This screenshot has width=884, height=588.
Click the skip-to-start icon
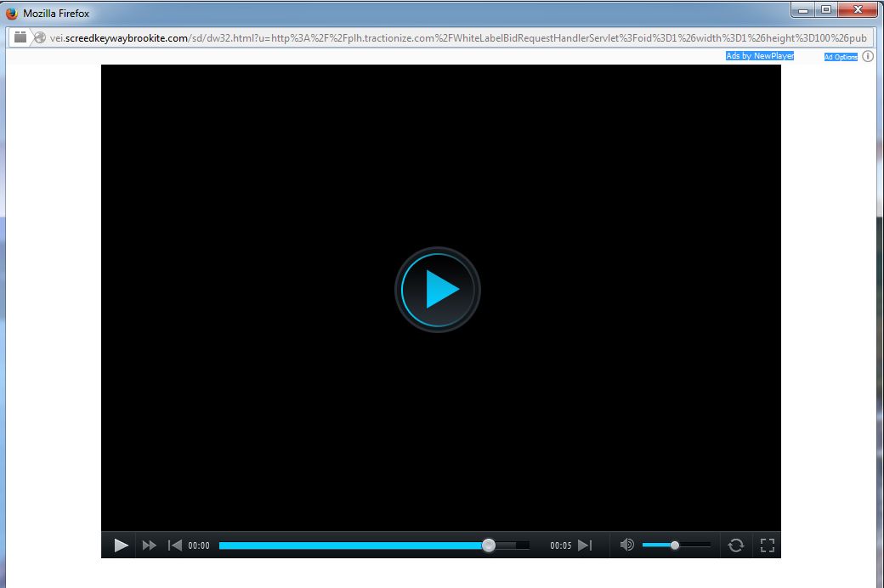pos(176,545)
